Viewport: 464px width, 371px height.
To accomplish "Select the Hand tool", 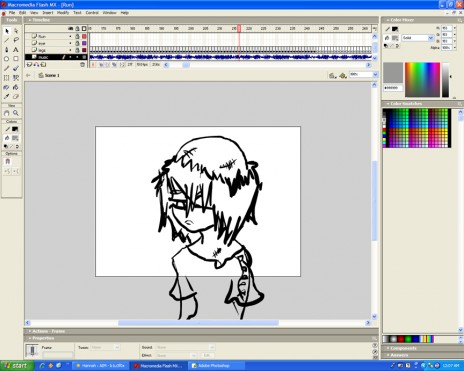I will pyautogui.click(x=6, y=113).
